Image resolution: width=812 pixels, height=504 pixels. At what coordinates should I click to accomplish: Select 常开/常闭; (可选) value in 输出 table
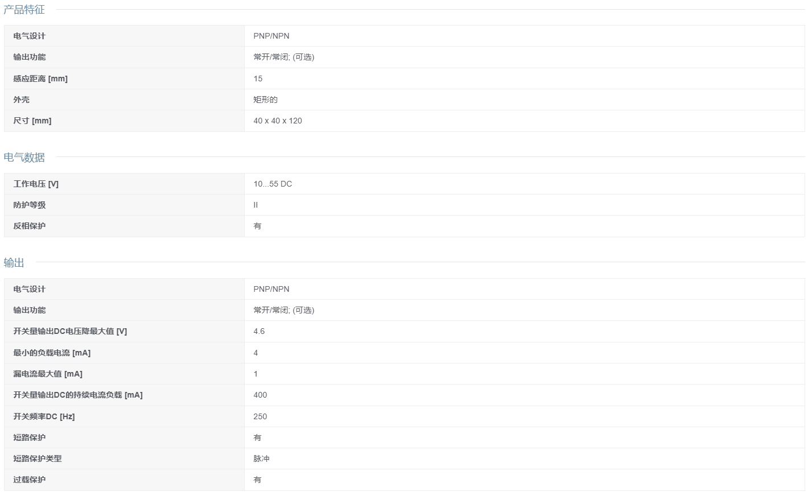pos(284,310)
